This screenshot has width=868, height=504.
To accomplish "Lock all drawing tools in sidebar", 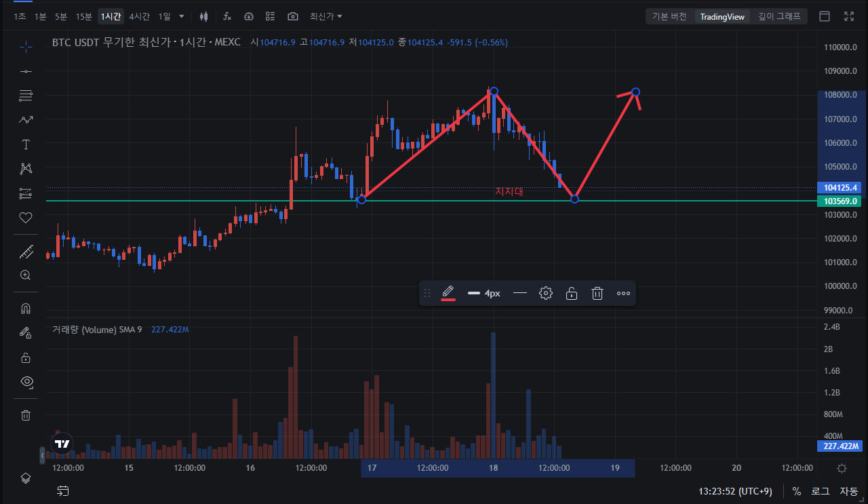I will (x=26, y=357).
